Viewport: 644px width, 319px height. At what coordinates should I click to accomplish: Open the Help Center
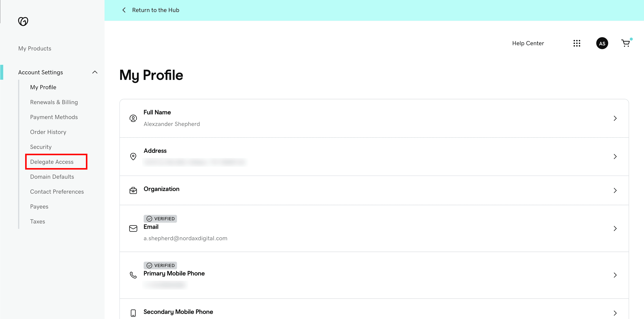[528, 43]
